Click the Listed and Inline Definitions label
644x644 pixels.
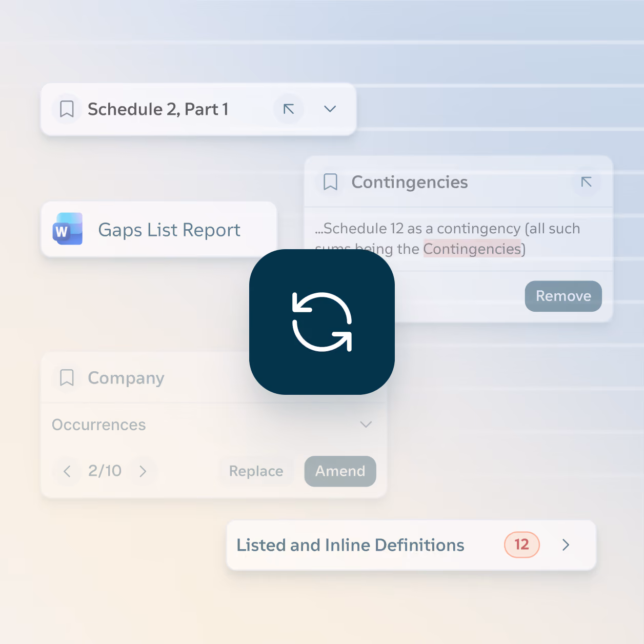(351, 545)
